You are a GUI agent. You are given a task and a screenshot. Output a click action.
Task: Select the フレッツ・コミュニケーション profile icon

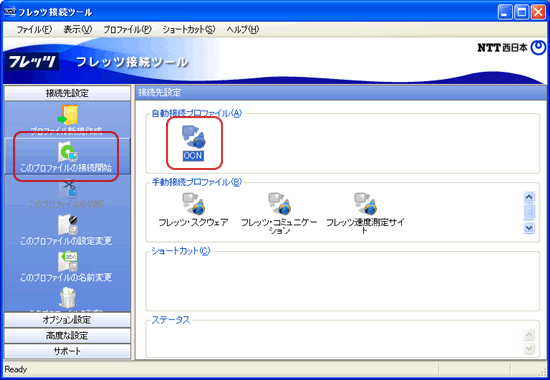[279, 204]
